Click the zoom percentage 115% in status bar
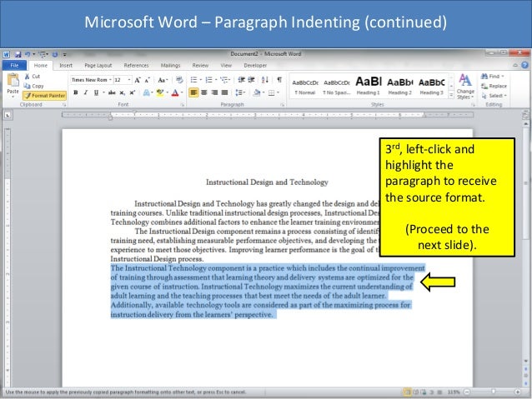This screenshot has width=532, height=399. tap(454, 392)
